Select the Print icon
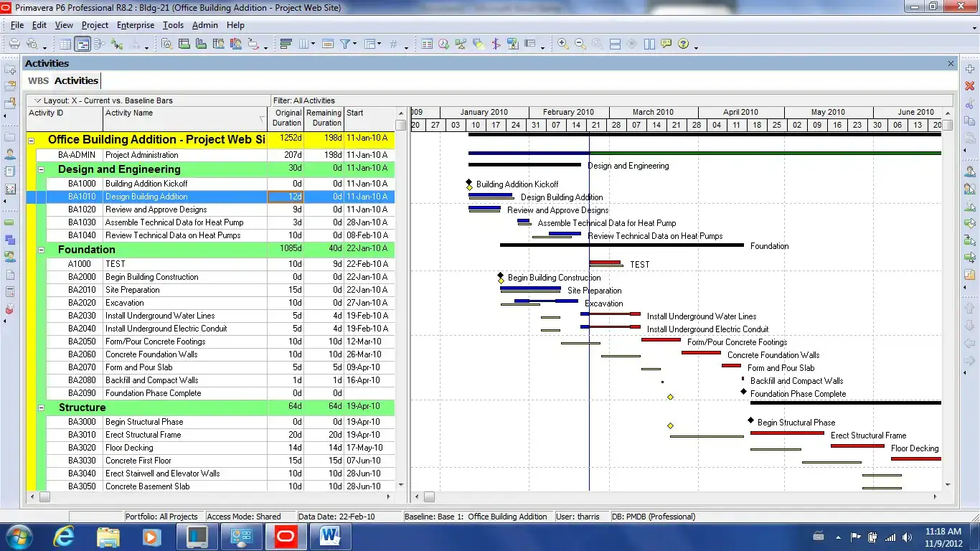The height and width of the screenshot is (551, 980). point(13,43)
